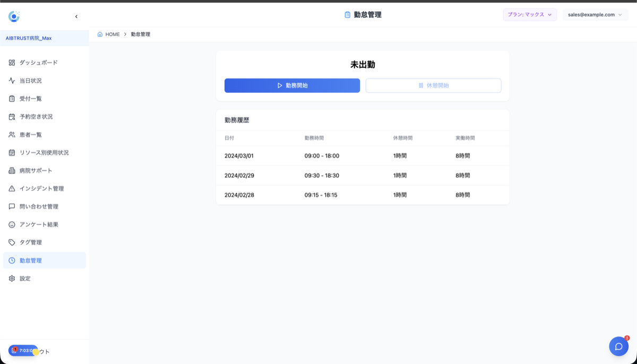The image size is (637, 364).
Task: Click the 予約空き状況 calendar icon
Action: [x=11, y=116]
